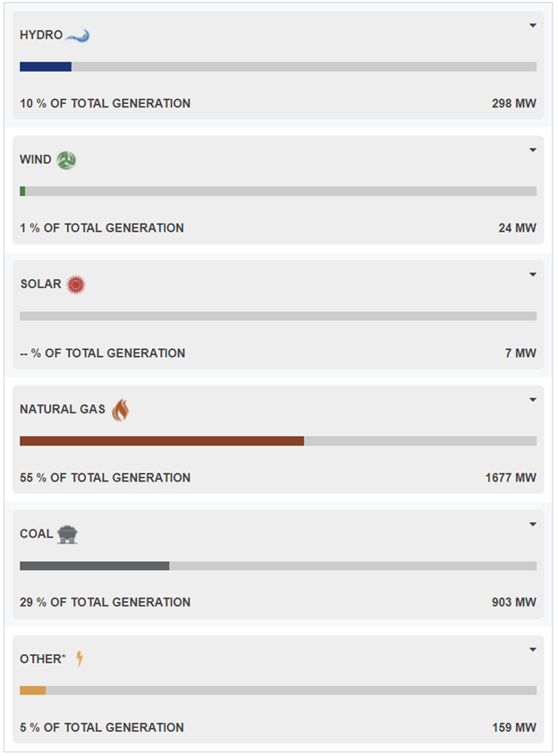Open the Coal panel dropdown arrow
The width and height of the screenshot is (558, 756).
(x=533, y=524)
